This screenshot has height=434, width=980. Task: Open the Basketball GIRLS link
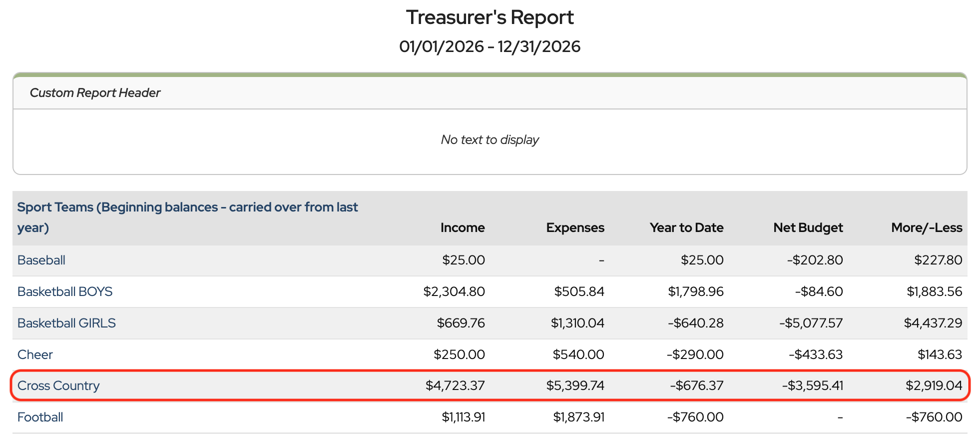tap(66, 323)
